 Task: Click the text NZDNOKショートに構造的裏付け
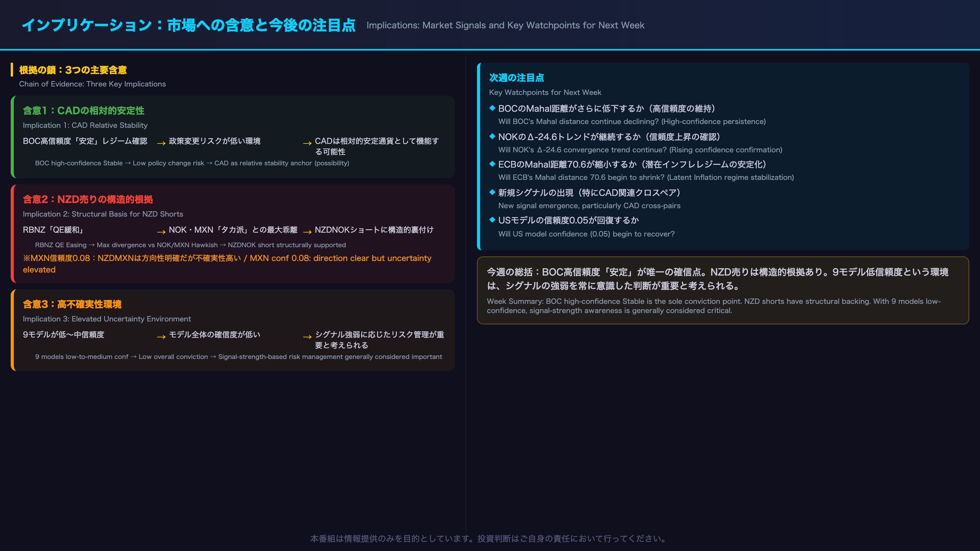coord(374,230)
